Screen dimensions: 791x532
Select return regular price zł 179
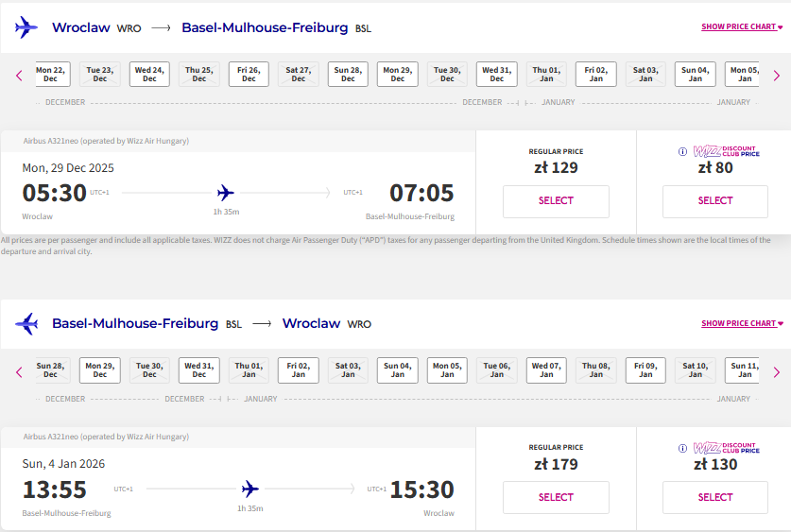(x=556, y=497)
